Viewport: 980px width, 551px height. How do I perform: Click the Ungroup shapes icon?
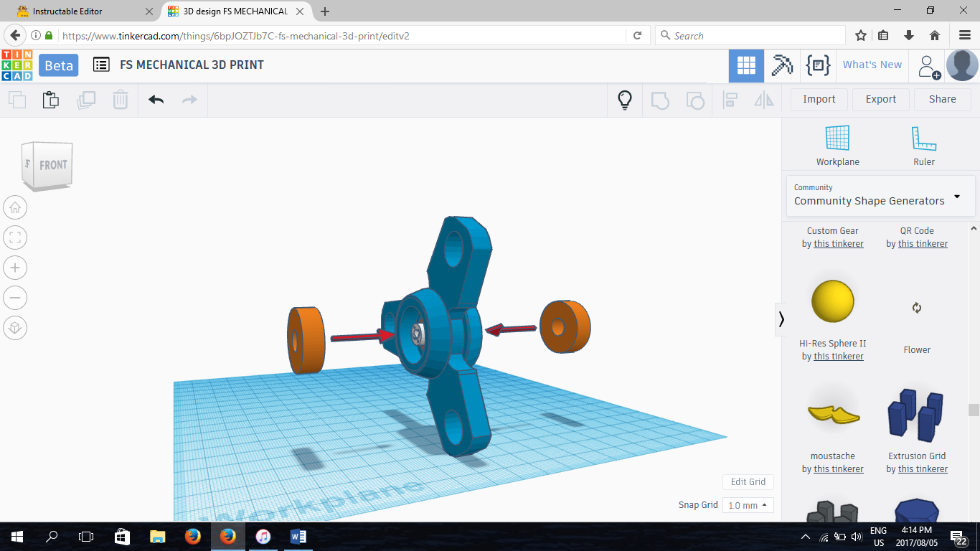(x=695, y=100)
